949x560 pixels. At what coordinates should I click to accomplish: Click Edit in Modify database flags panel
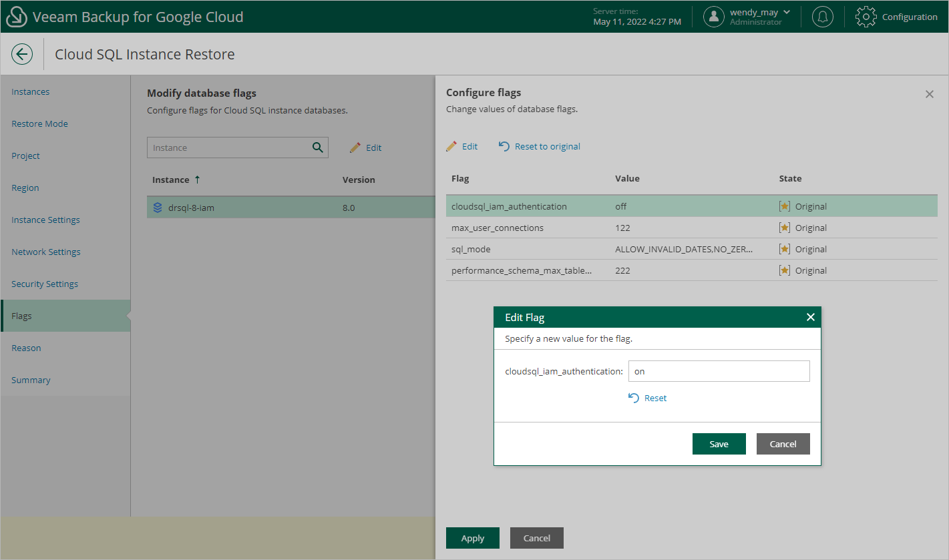click(x=366, y=148)
